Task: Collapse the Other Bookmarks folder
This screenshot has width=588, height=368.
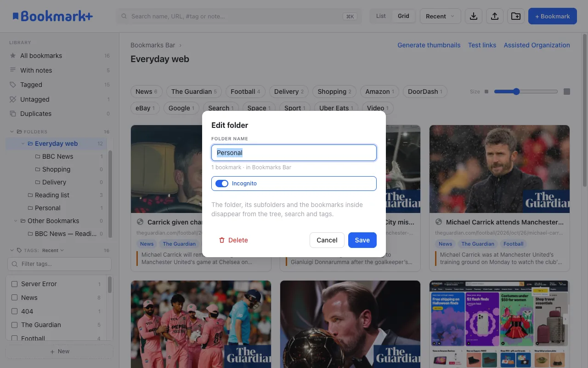Action: 16,221
